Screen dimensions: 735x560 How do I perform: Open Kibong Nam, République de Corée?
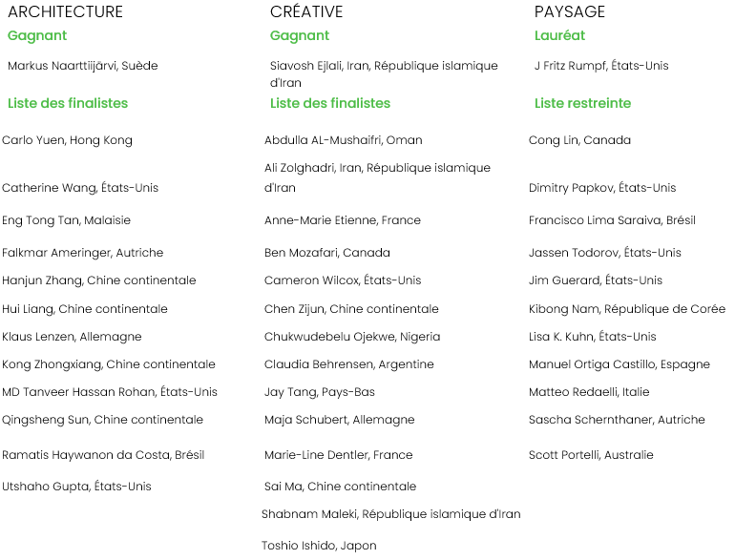[627, 309]
